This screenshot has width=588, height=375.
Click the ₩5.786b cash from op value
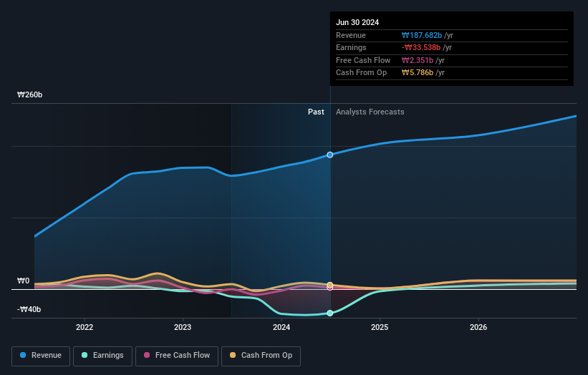418,73
